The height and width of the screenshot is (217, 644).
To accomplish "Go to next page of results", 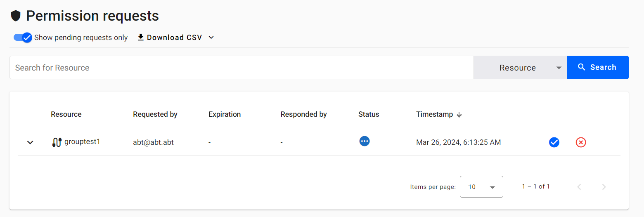I will pos(604,187).
